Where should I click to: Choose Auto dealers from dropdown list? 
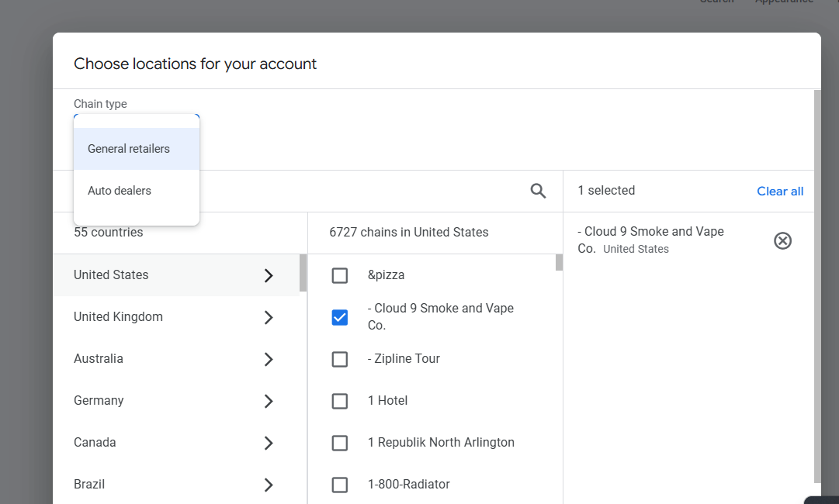(120, 191)
